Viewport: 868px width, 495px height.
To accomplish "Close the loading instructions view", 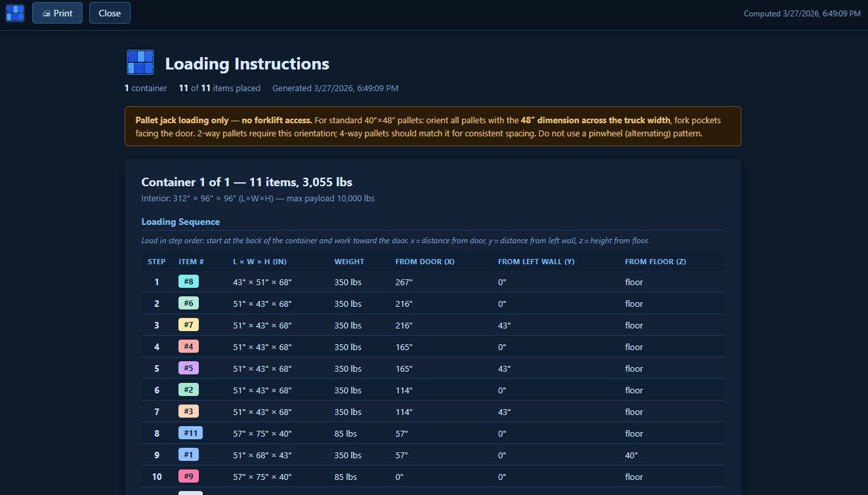I will (x=109, y=12).
